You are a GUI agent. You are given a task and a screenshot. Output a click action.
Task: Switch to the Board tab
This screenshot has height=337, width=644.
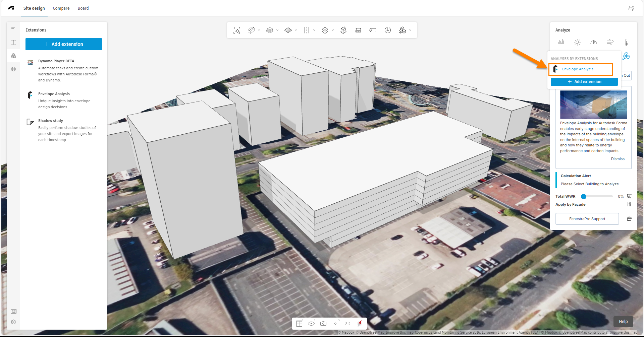(x=83, y=8)
